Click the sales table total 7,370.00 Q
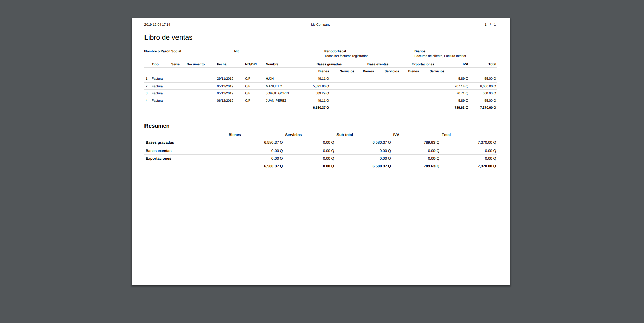 coord(488,108)
